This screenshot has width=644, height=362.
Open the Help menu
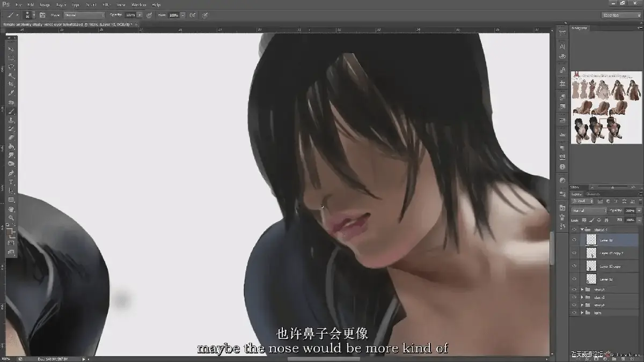(156, 4)
